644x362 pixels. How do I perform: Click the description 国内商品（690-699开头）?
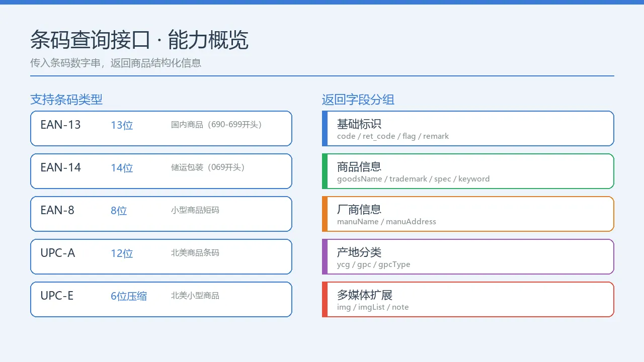pos(216,125)
